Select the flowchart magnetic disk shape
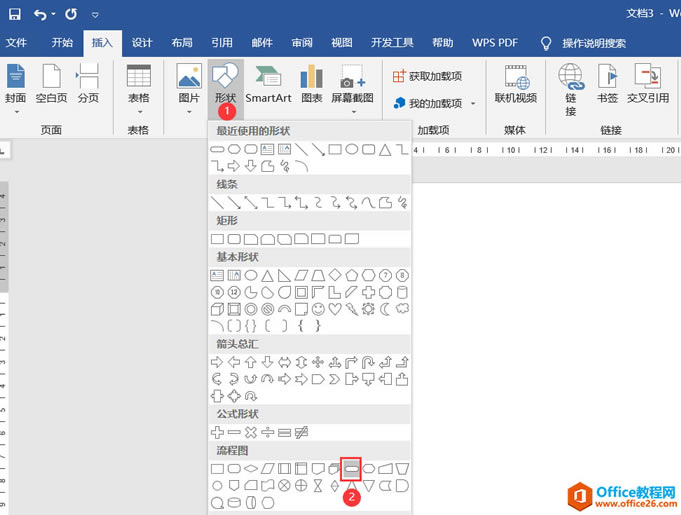 click(234, 503)
